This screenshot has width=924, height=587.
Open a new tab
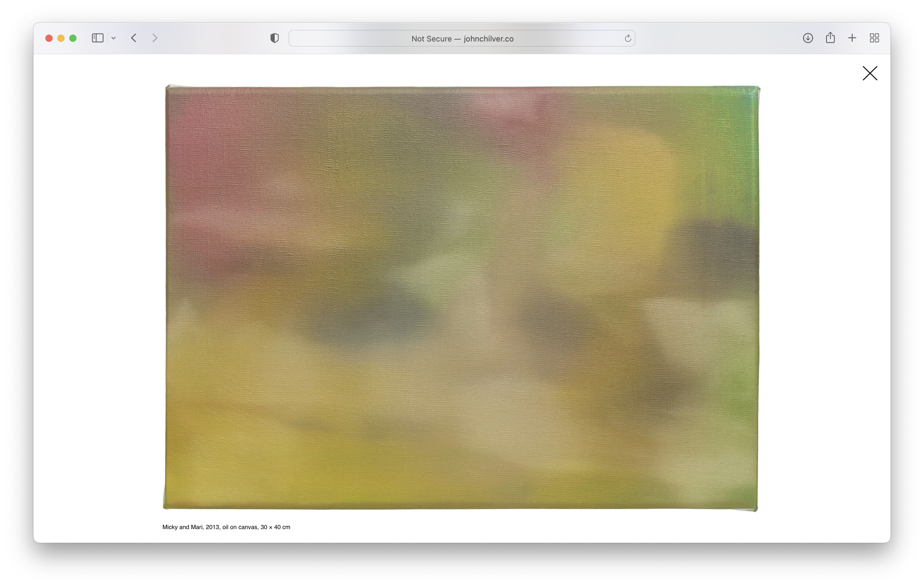(x=852, y=38)
